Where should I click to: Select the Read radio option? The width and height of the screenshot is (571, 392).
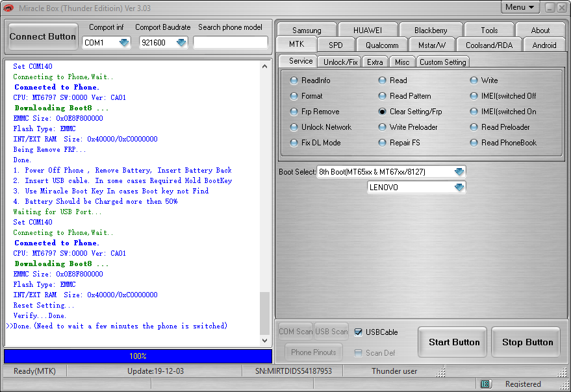382,80
